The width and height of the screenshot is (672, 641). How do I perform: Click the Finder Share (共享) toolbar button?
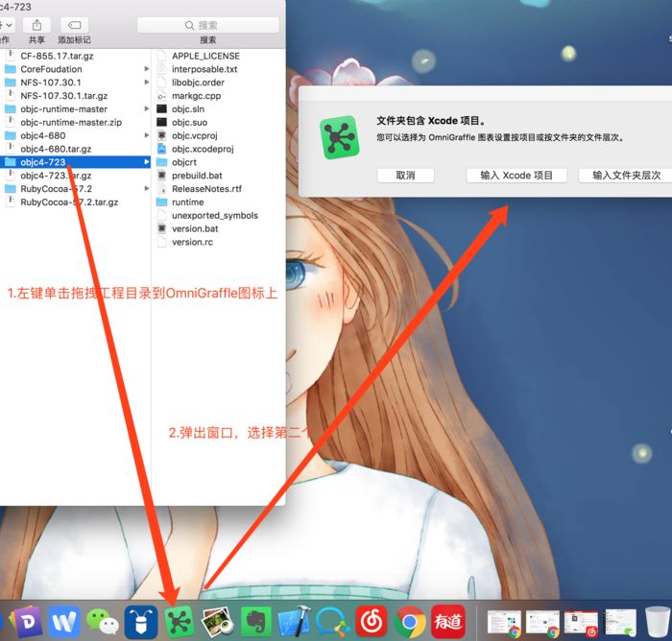pos(36,25)
